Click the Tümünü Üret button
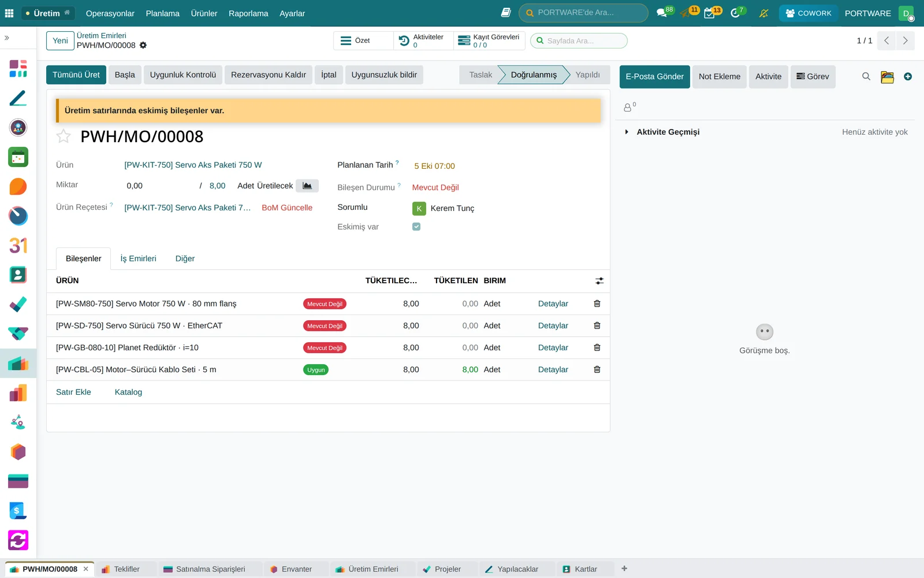Image resolution: width=924 pixels, height=578 pixels. [76, 75]
